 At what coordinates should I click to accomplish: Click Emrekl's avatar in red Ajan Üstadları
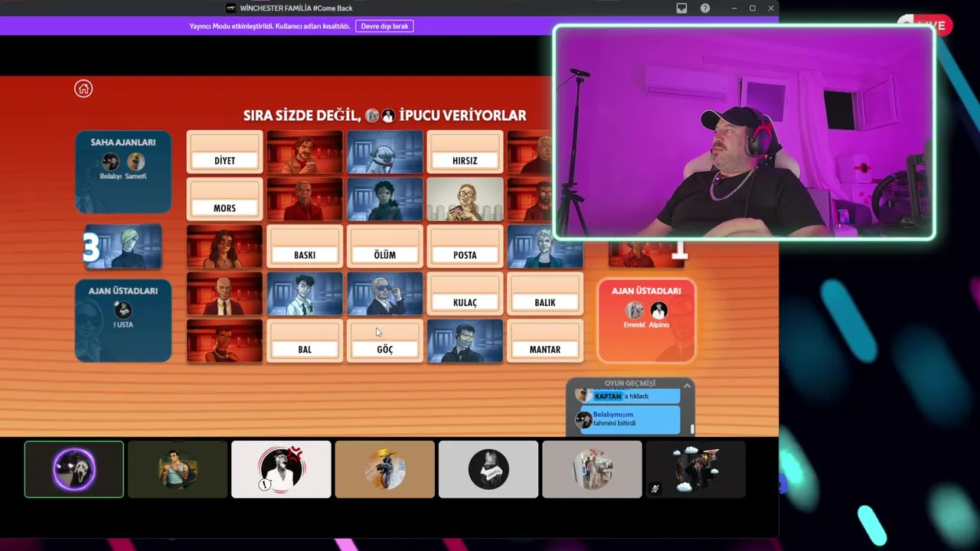(x=635, y=310)
